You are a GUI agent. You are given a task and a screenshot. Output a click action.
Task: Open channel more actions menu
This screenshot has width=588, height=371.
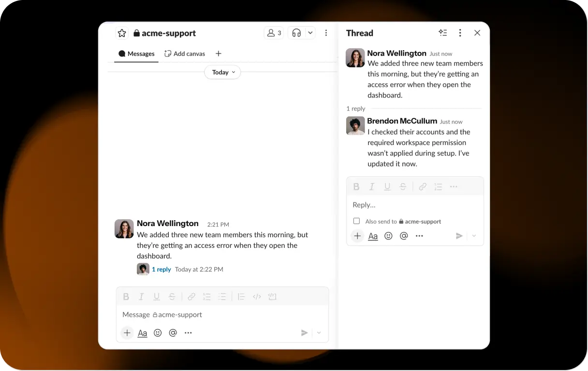[x=326, y=33]
